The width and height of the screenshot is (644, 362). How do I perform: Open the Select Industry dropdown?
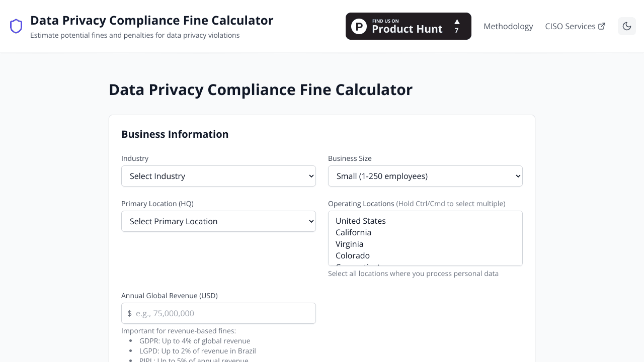coord(218,176)
